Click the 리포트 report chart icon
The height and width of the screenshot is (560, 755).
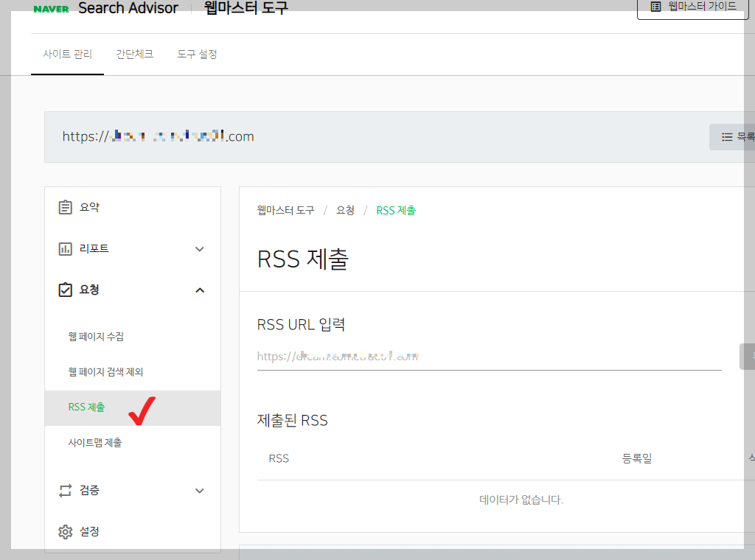[x=66, y=248]
